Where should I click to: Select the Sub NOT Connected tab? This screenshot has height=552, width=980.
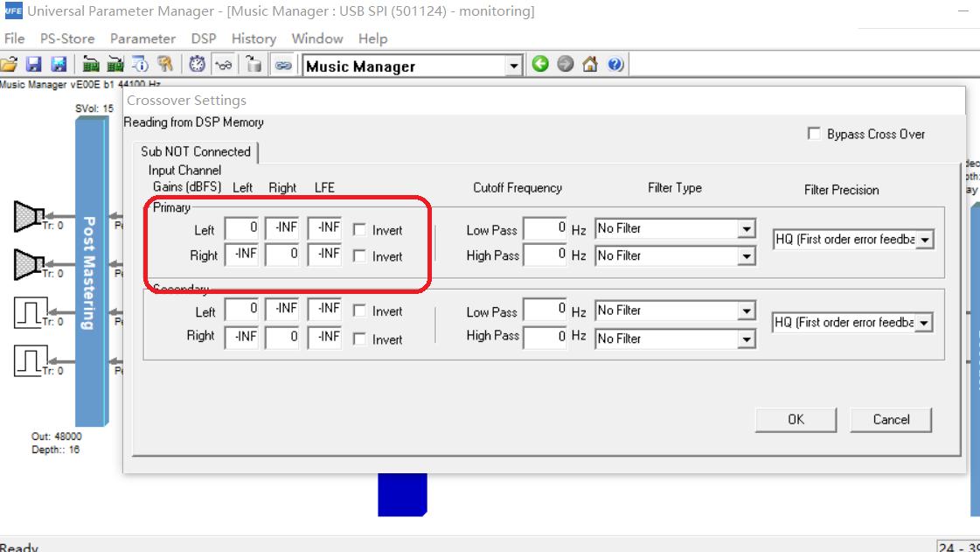(x=196, y=151)
